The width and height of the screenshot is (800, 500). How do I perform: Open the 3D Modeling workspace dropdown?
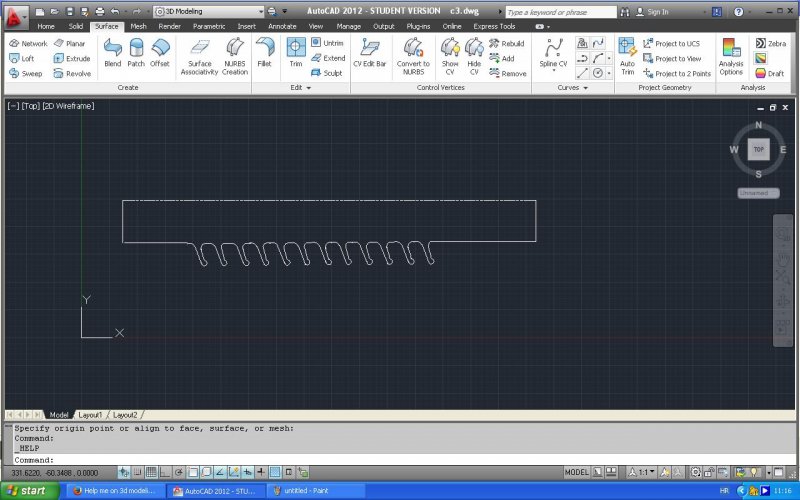[x=208, y=11]
